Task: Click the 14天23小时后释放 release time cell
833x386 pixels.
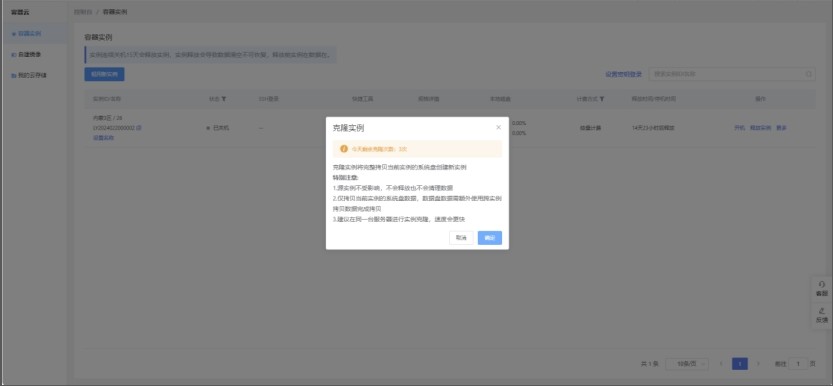Action: (x=652, y=128)
